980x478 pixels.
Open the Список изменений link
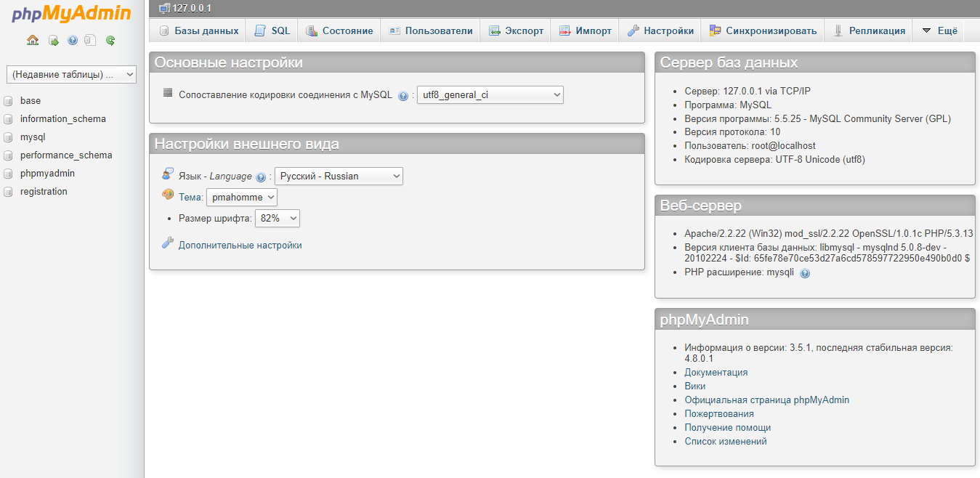725,442
